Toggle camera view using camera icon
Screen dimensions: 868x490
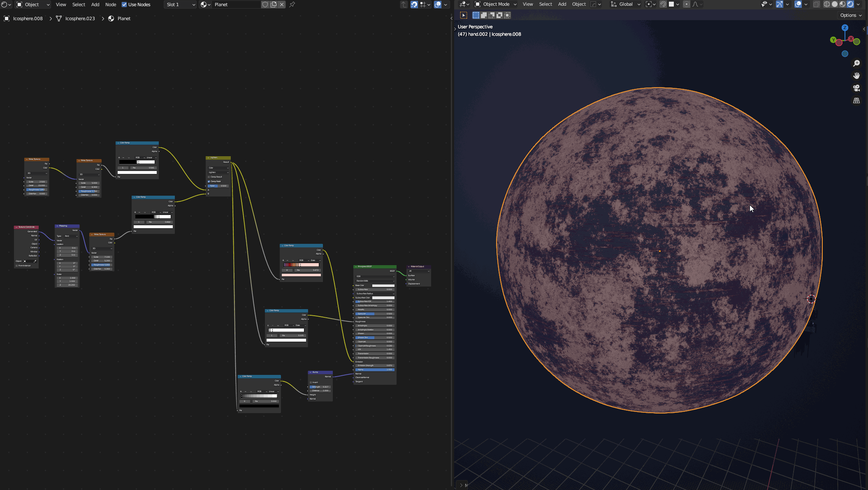pos(856,88)
